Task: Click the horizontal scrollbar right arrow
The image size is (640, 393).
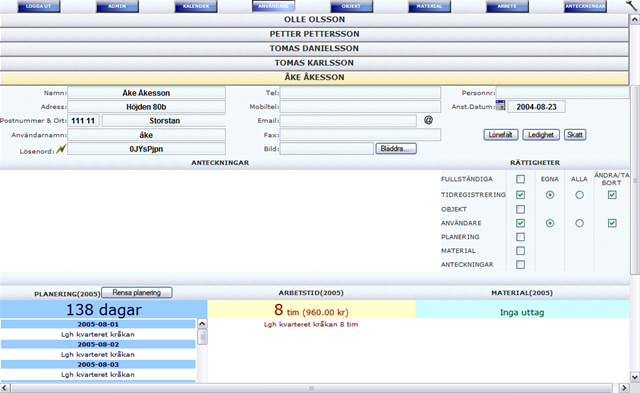Action: (624, 388)
